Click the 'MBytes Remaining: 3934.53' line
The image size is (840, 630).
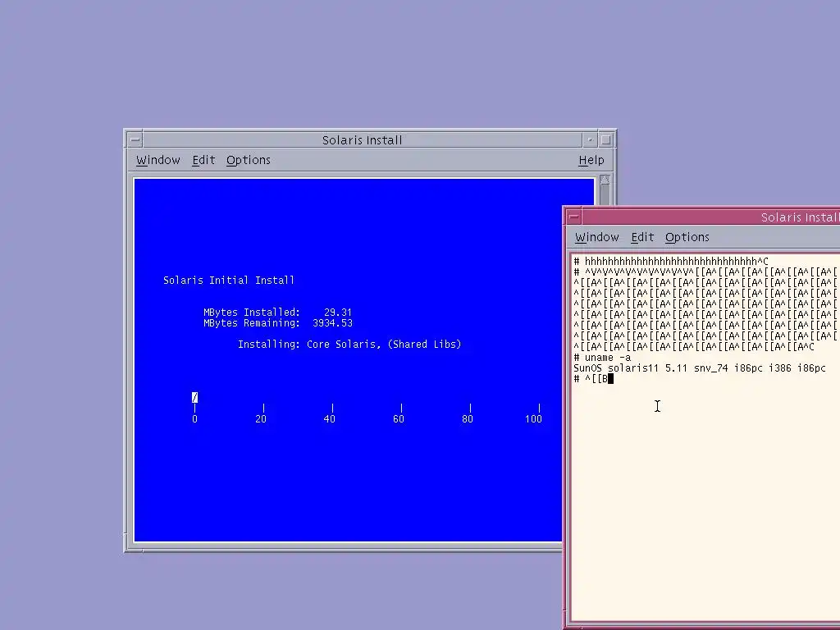click(277, 323)
